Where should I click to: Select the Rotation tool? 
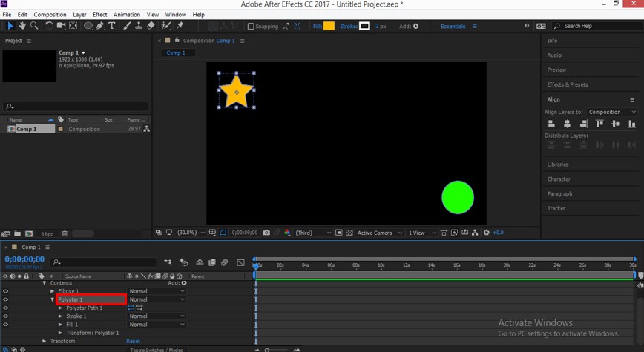49,26
